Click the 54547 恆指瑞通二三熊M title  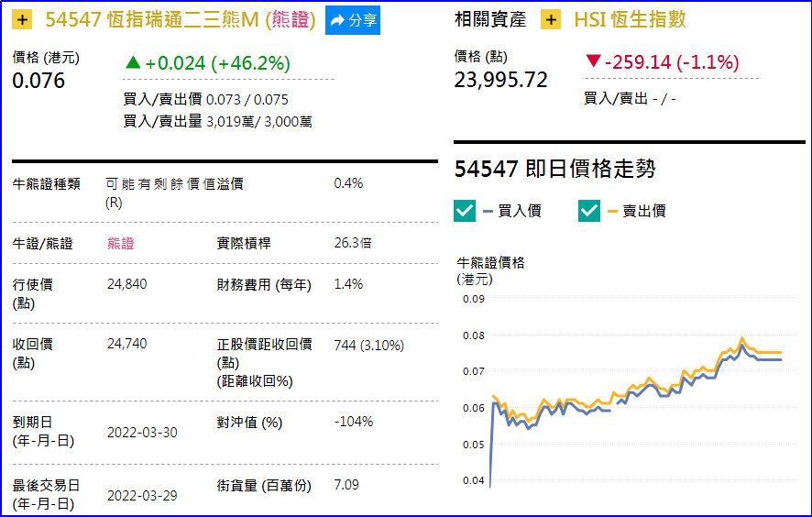click(180, 20)
